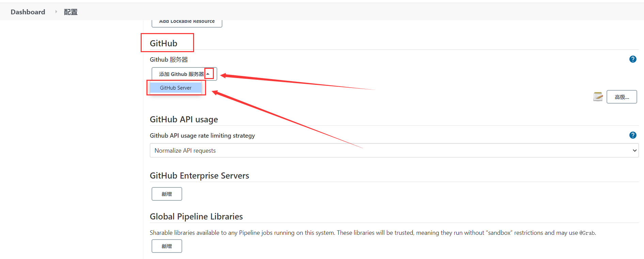Image resolution: width=644 pixels, height=259 pixels.
Task: Select the GitHub API usage heading
Action: (184, 120)
